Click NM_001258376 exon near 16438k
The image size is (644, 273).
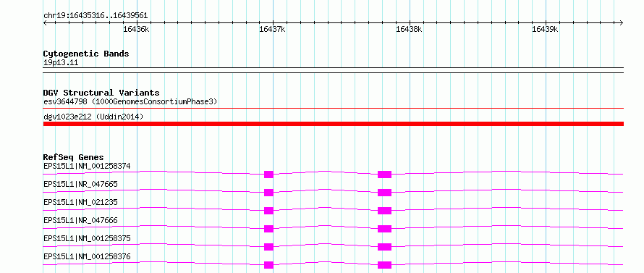point(384,265)
